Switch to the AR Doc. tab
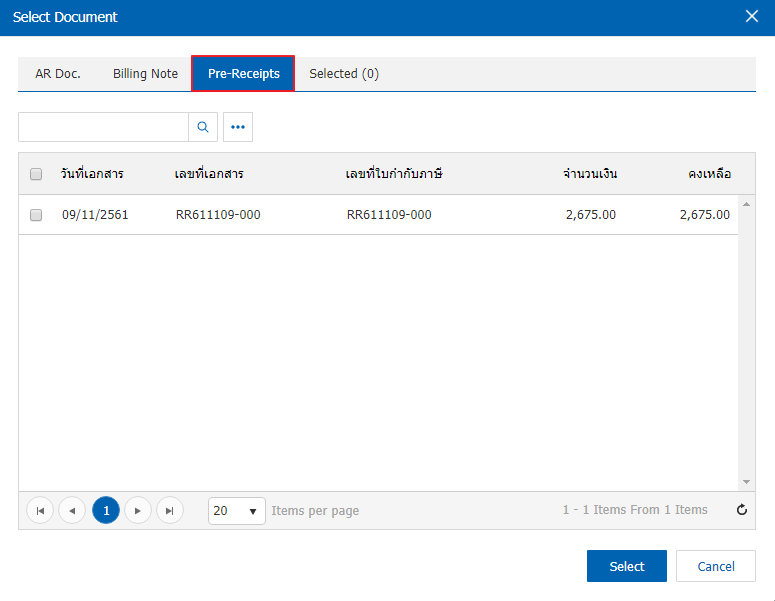Viewport: 775px width, 601px height. pos(58,74)
